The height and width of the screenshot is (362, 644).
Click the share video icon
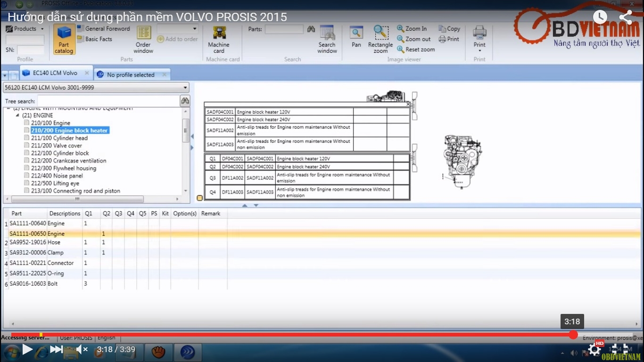pos(626,17)
